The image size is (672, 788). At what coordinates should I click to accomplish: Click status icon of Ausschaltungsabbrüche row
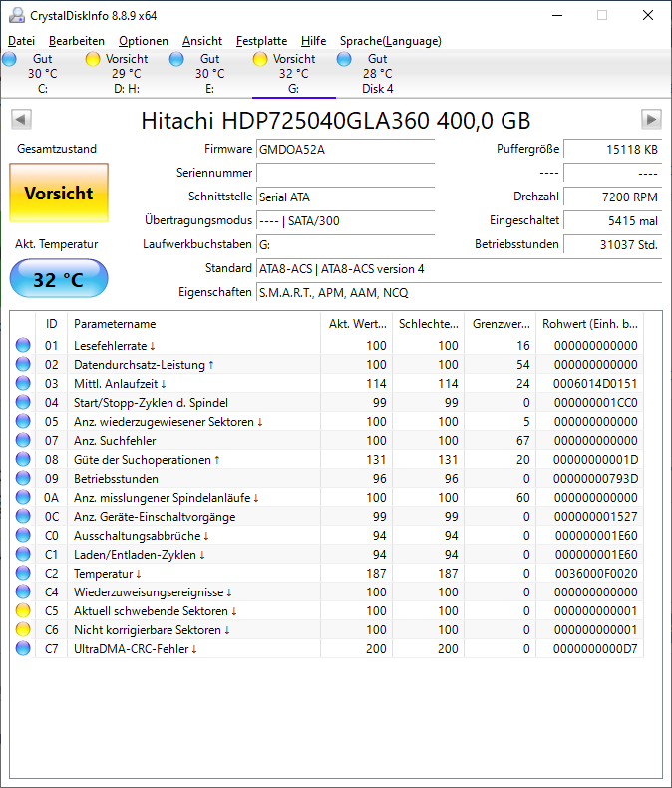(x=23, y=536)
